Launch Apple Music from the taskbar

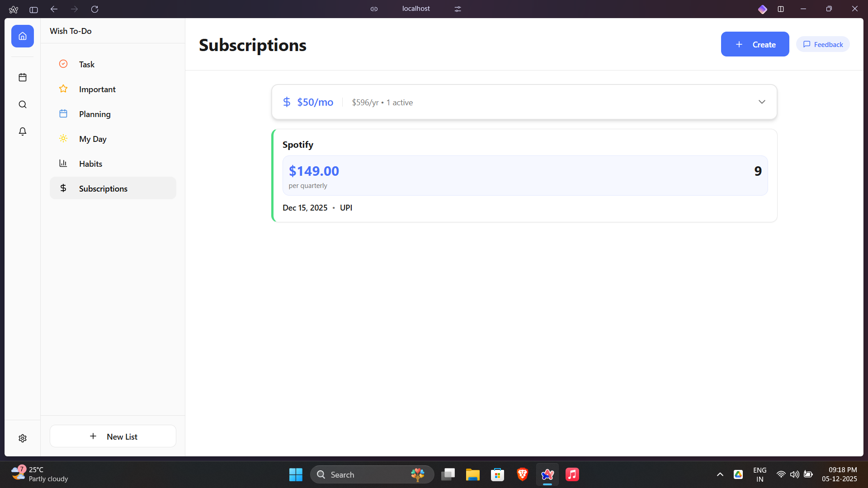571,474
